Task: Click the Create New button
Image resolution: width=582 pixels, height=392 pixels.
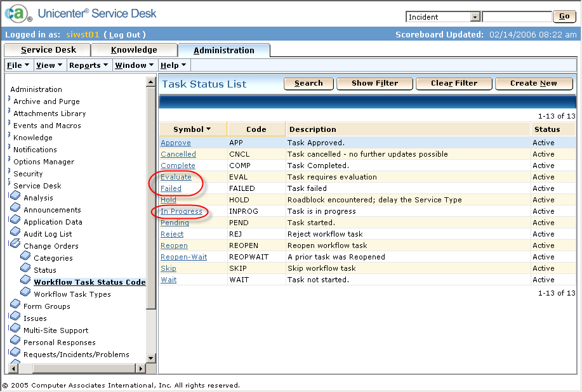Action: point(533,83)
